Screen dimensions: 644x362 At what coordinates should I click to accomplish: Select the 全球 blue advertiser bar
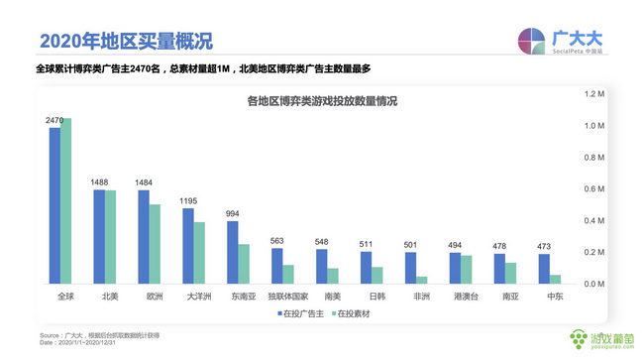coord(55,205)
